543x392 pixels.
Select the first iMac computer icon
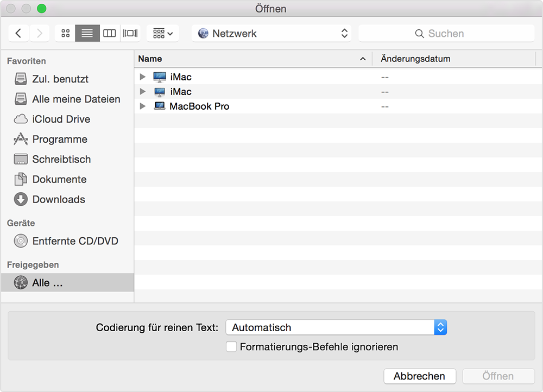coord(160,77)
